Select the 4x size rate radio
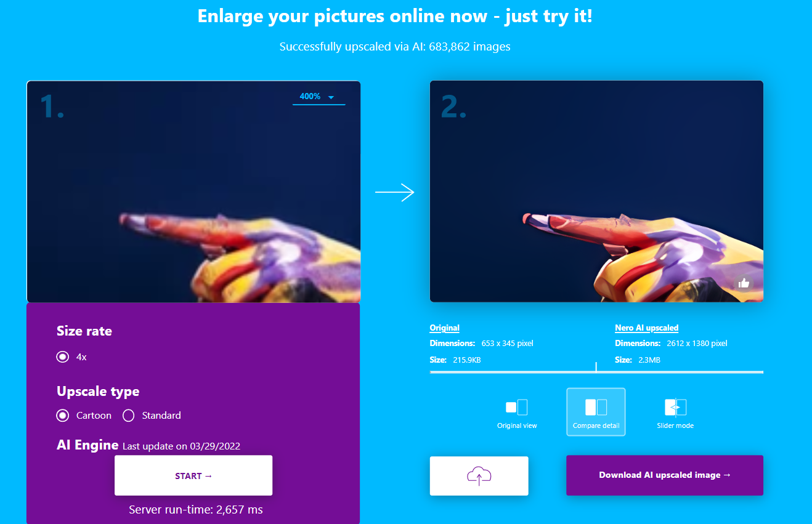Image resolution: width=812 pixels, height=524 pixels. pyautogui.click(x=62, y=357)
